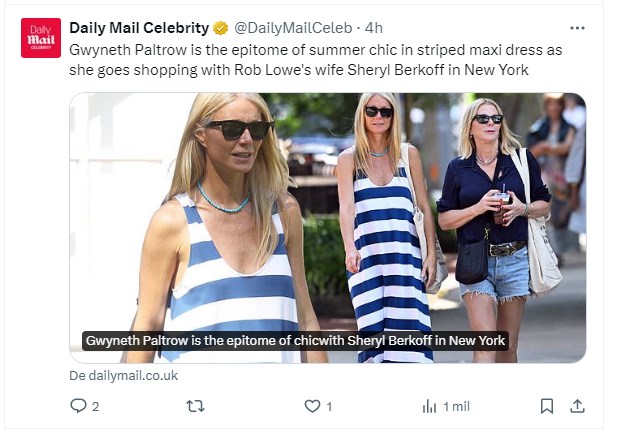Click the like count number 1

329,406
